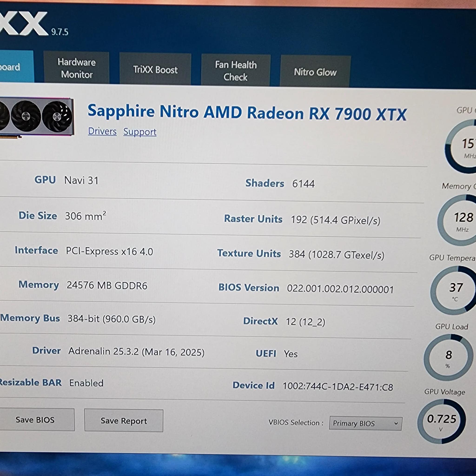Click the UEFI value Yes

[291, 354]
